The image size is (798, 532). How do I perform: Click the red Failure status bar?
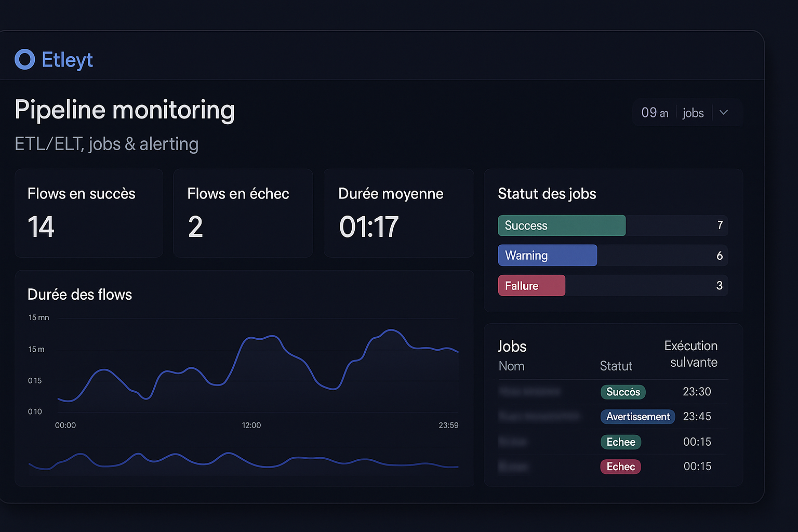click(x=531, y=286)
